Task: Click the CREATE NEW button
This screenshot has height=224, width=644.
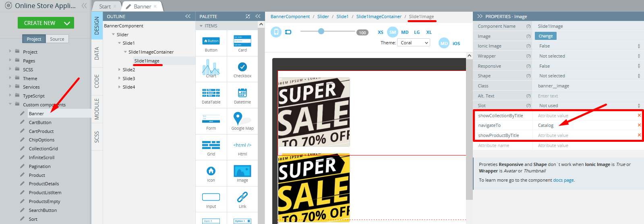Action: [46, 23]
